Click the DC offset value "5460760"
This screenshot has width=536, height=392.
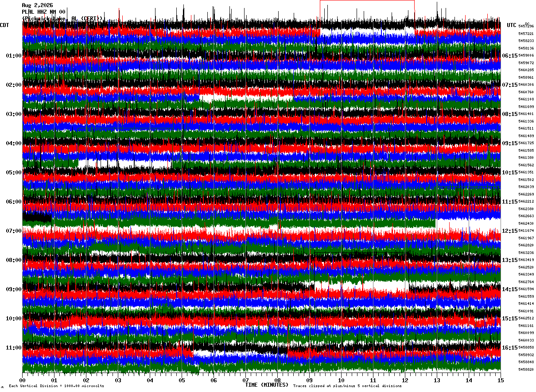coord(526,92)
